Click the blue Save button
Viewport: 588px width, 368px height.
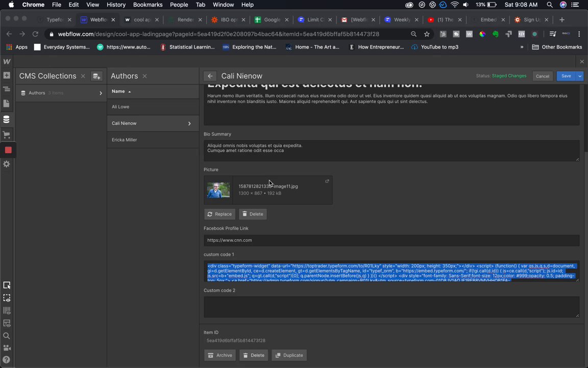566,76
